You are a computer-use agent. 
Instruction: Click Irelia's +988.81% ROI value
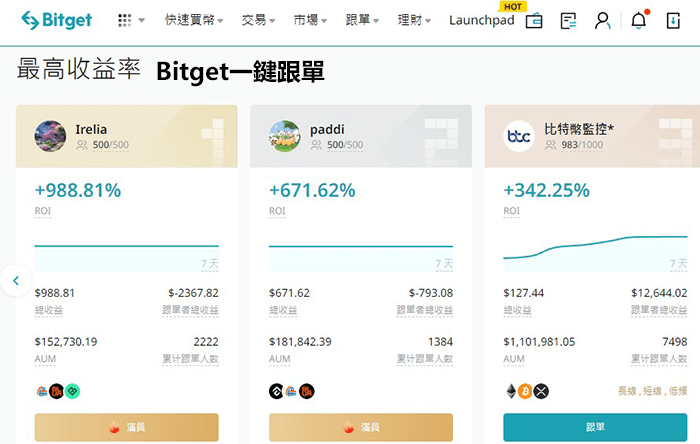click(78, 191)
